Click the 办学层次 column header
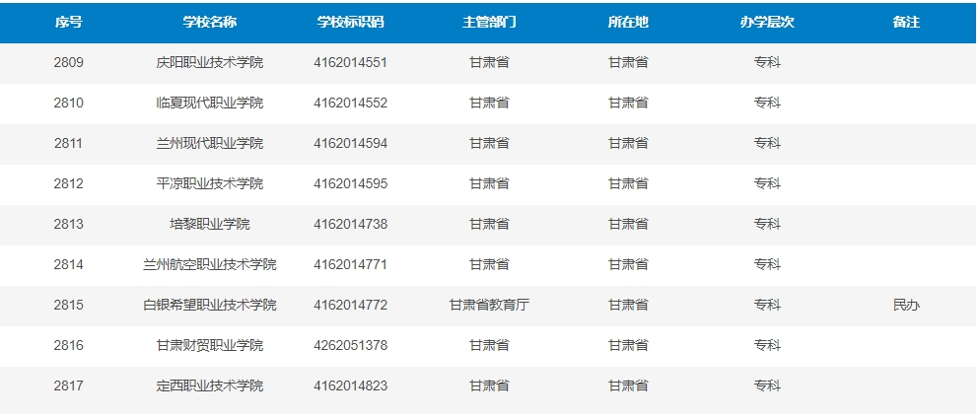The height and width of the screenshot is (419, 980). coord(767,23)
